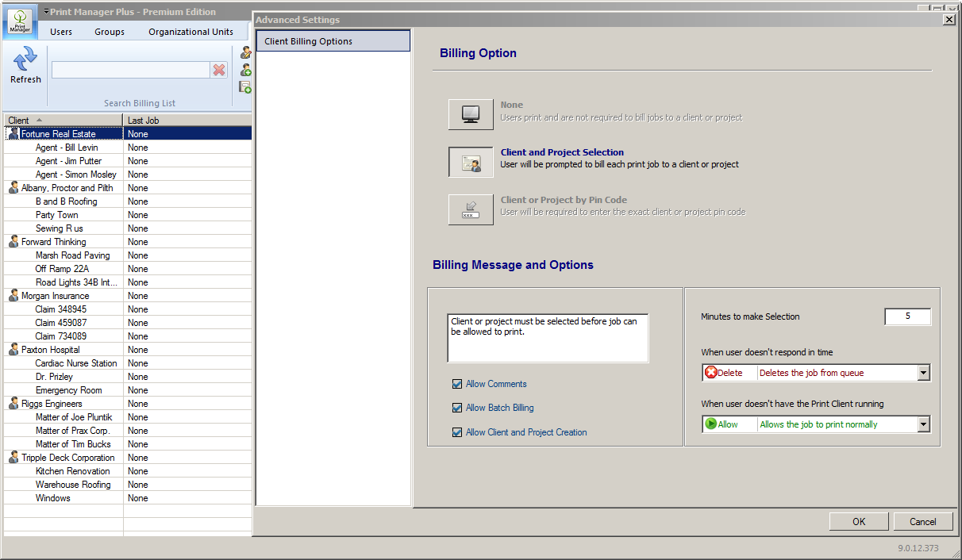This screenshot has width=962, height=560.
Task: Open the Print Manager application menu button
Action: [x=21, y=21]
